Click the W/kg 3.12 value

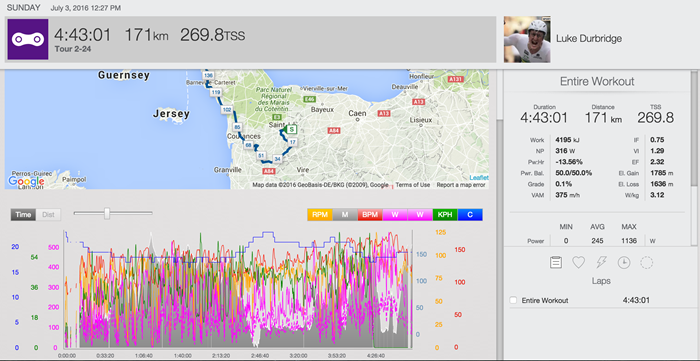pyautogui.click(x=657, y=195)
